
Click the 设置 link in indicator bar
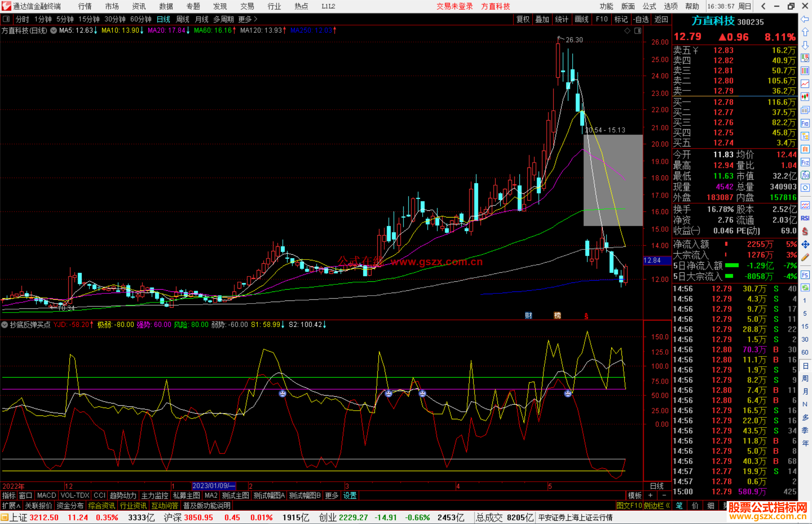click(x=350, y=495)
